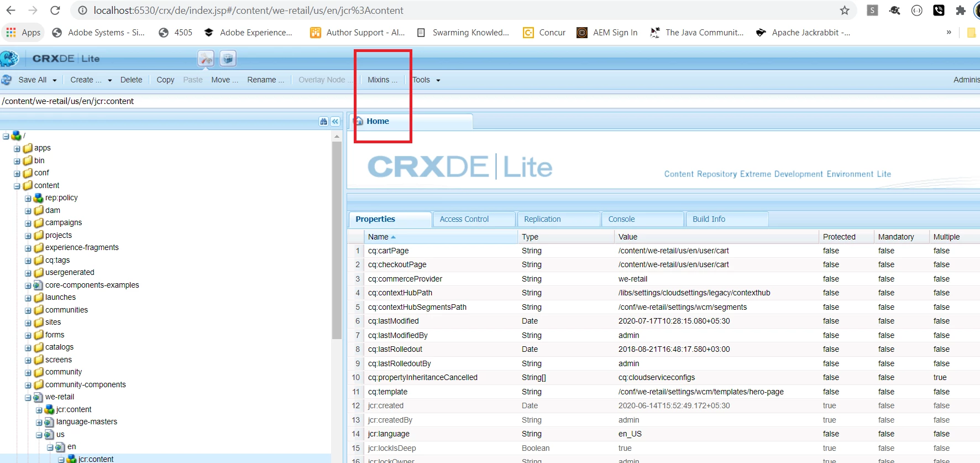
Task: Collapse the tree panel with double-arrow icon
Action: 335,122
